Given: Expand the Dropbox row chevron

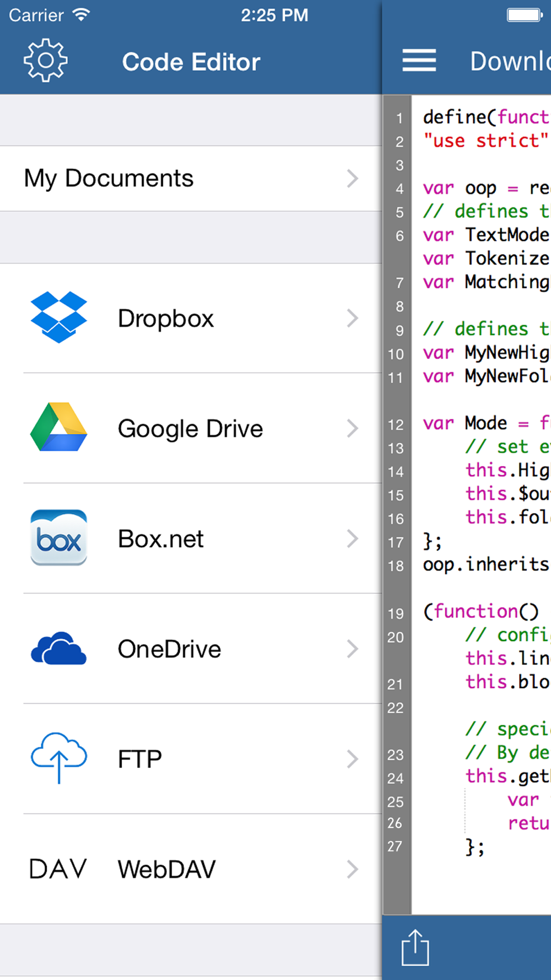Looking at the screenshot, I should tap(353, 318).
